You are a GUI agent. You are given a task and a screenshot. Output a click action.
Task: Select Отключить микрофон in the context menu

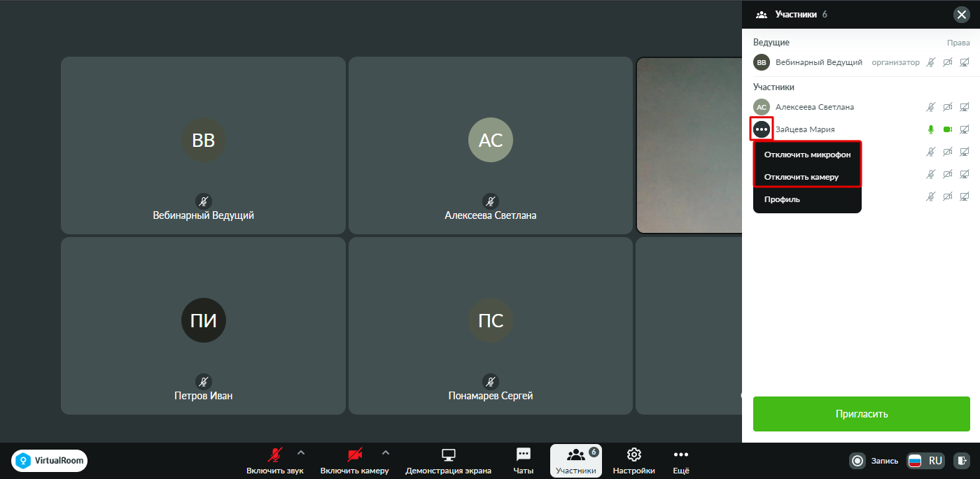807,155
